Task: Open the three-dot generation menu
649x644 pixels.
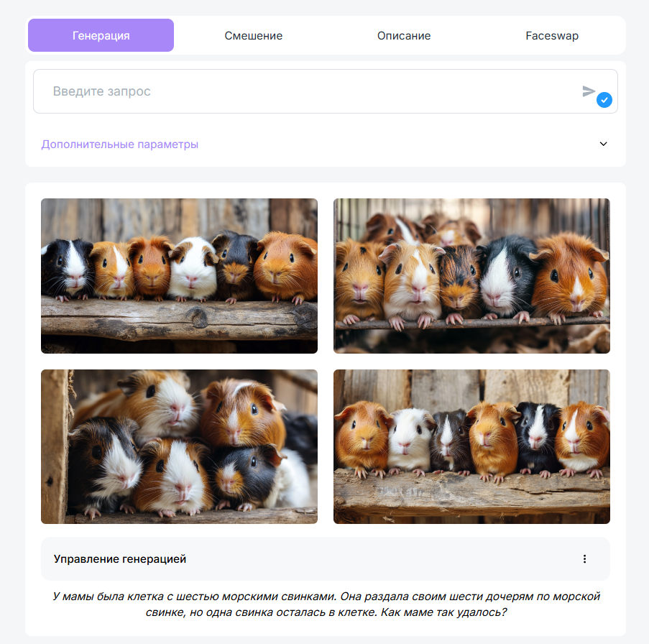Action: click(584, 559)
